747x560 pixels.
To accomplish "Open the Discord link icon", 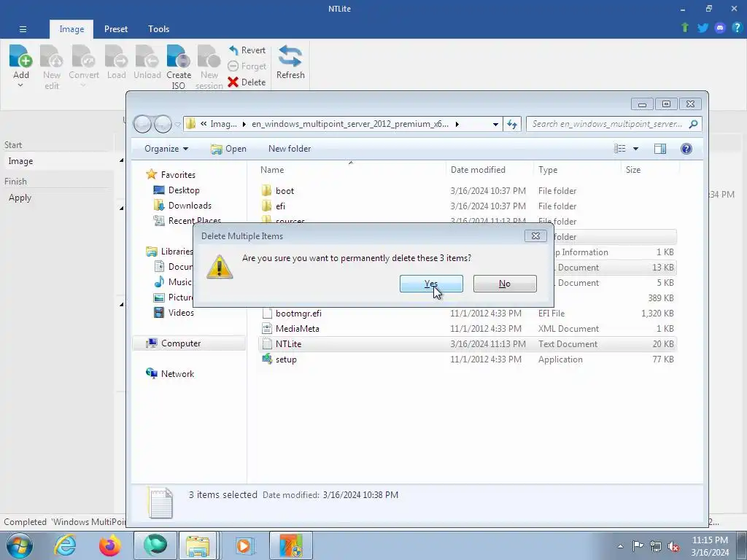I will [x=720, y=28].
